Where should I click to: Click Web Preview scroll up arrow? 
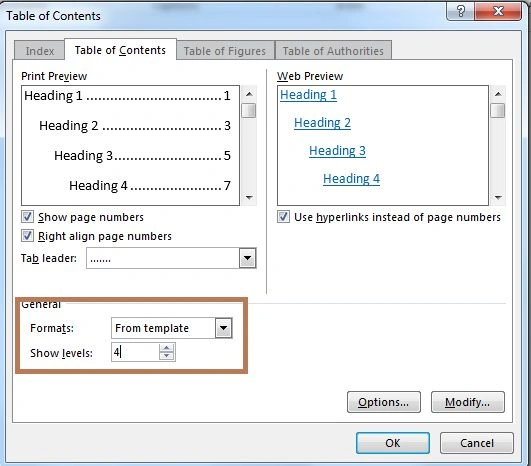(498, 94)
